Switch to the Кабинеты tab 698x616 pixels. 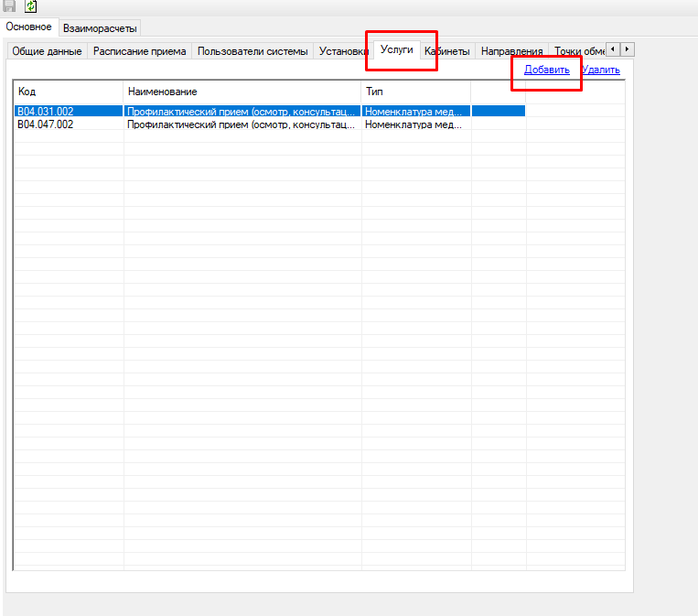[x=447, y=51]
